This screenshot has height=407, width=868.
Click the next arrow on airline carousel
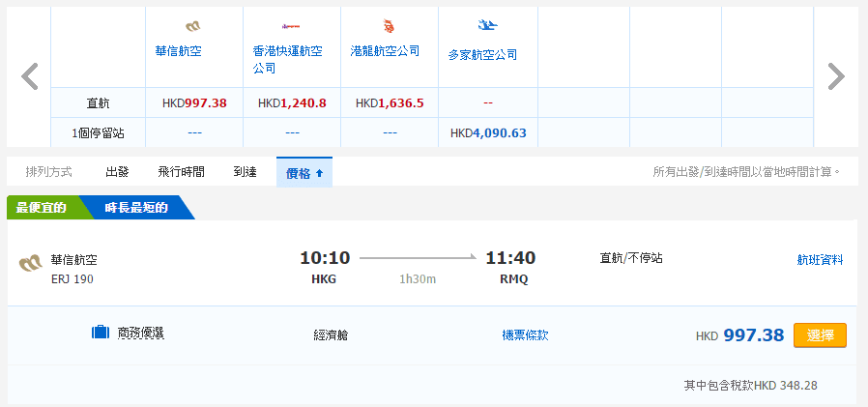pos(836,76)
